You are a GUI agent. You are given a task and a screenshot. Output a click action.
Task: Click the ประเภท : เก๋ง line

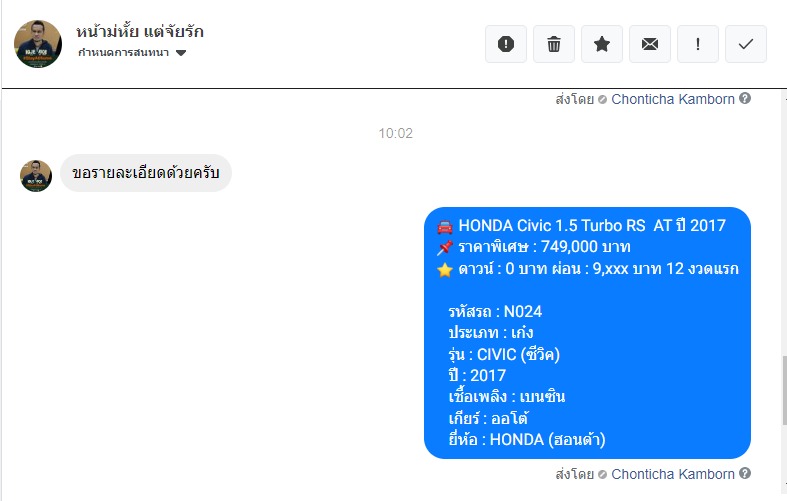[490, 333]
